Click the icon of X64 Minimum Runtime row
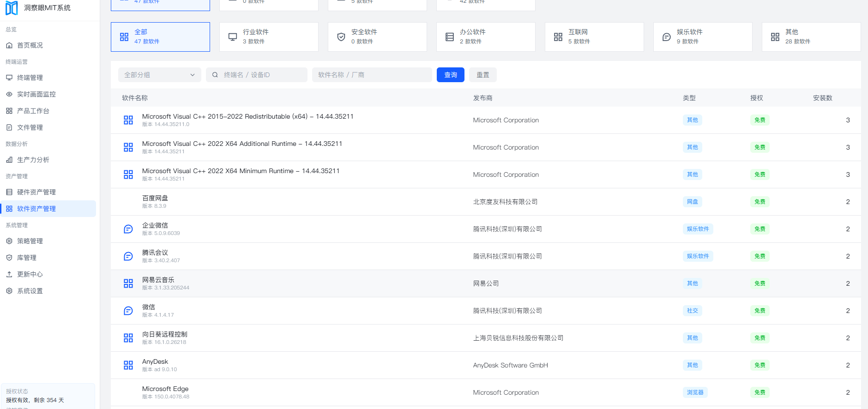The image size is (868, 409). coord(128,174)
